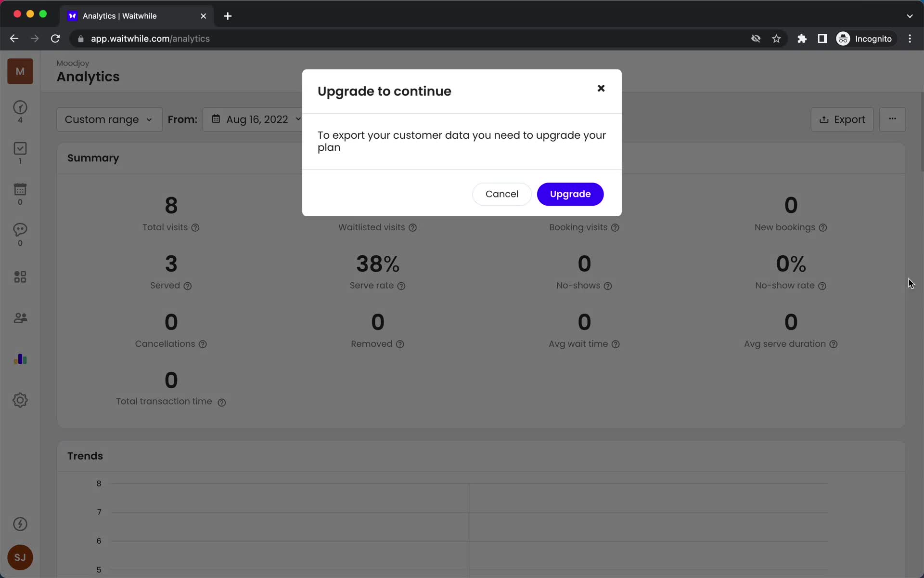Open the browser extensions puzzle icon

point(802,39)
